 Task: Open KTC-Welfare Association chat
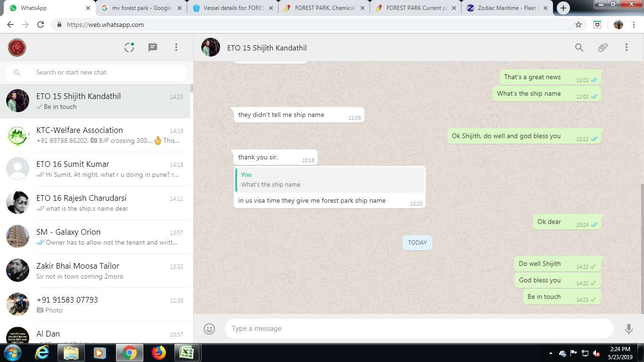96,135
